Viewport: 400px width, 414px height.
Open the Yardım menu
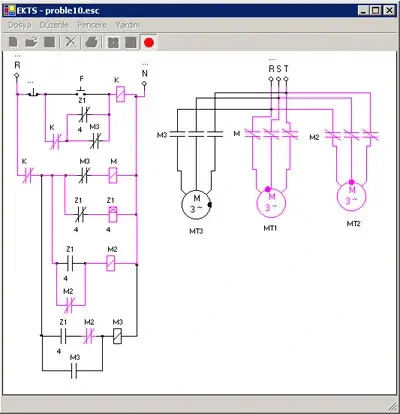[x=128, y=25]
